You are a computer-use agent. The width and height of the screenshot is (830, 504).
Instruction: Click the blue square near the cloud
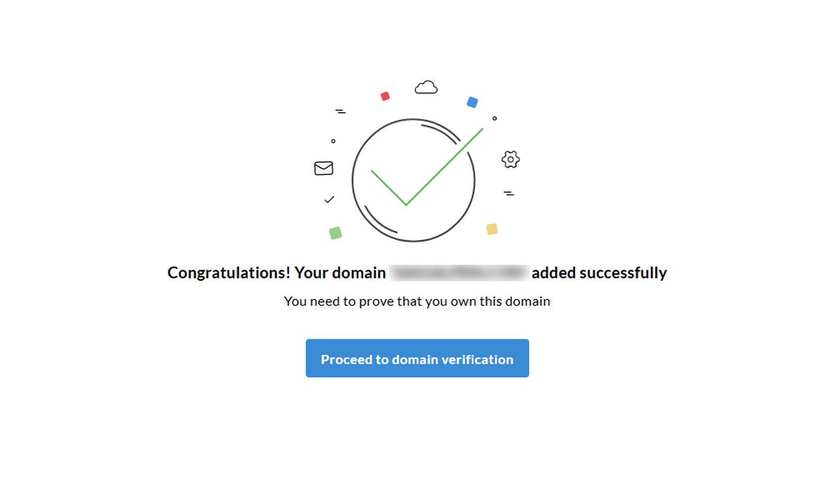(473, 102)
